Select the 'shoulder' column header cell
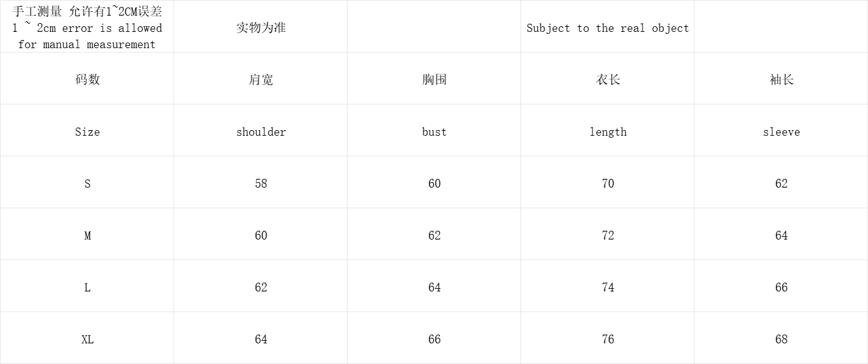Image resolution: width=868 pixels, height=364 pixels. click(261, 131)
